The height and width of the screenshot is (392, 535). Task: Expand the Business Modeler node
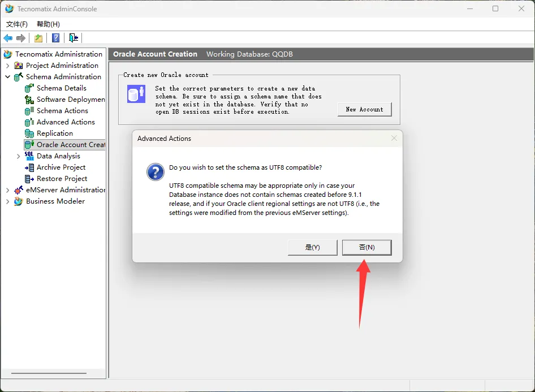[x=7, y=201]
